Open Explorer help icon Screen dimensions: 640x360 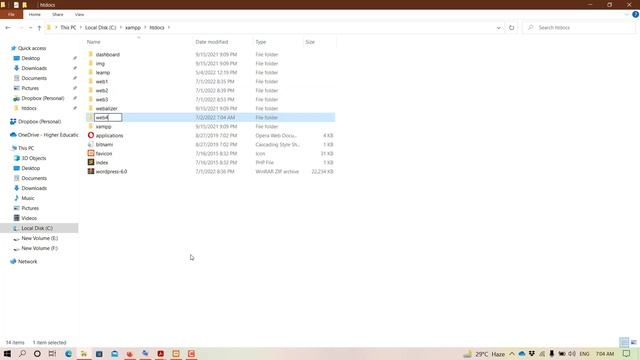pos(635,14)
